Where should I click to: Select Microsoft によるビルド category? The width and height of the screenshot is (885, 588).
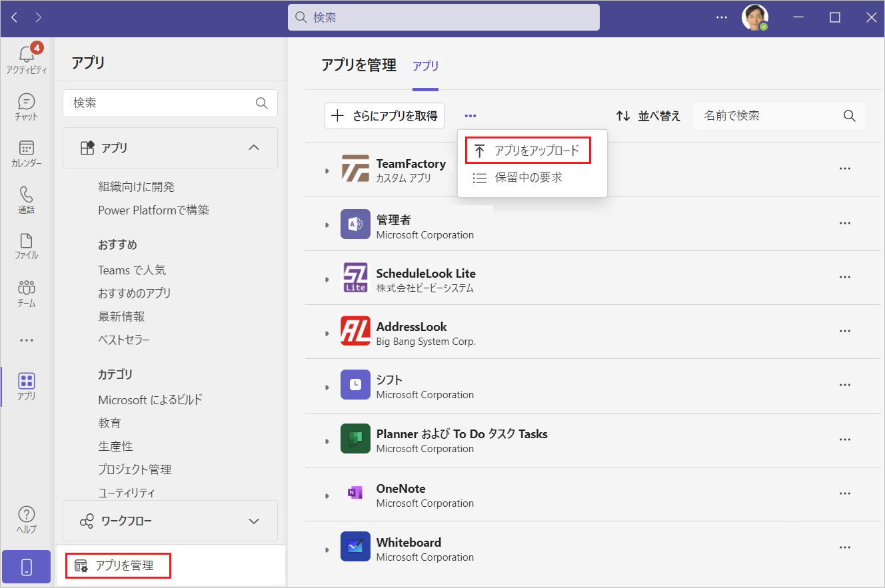pyautogui.click(x=150, y=400)
